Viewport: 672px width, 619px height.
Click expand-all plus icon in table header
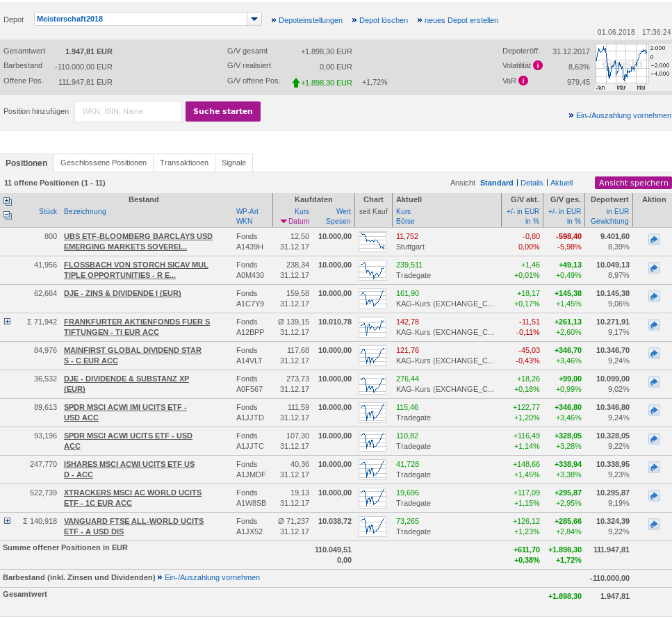tap(8, 201)
